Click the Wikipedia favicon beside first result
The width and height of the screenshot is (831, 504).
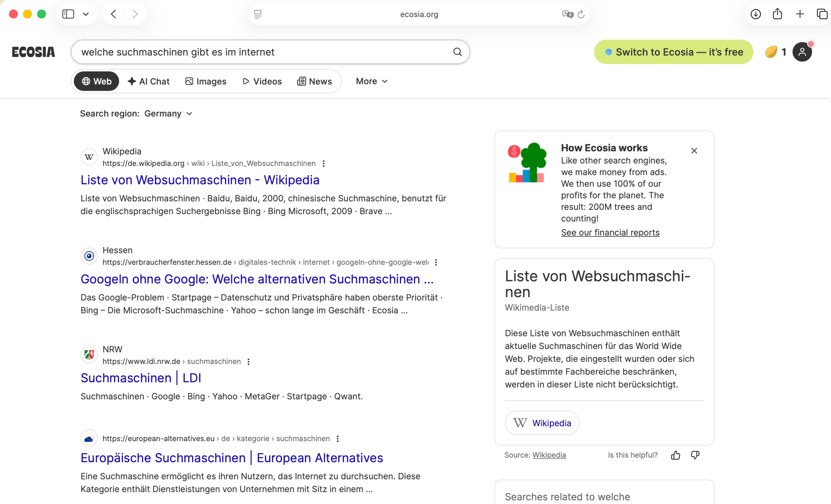point(89,157)
